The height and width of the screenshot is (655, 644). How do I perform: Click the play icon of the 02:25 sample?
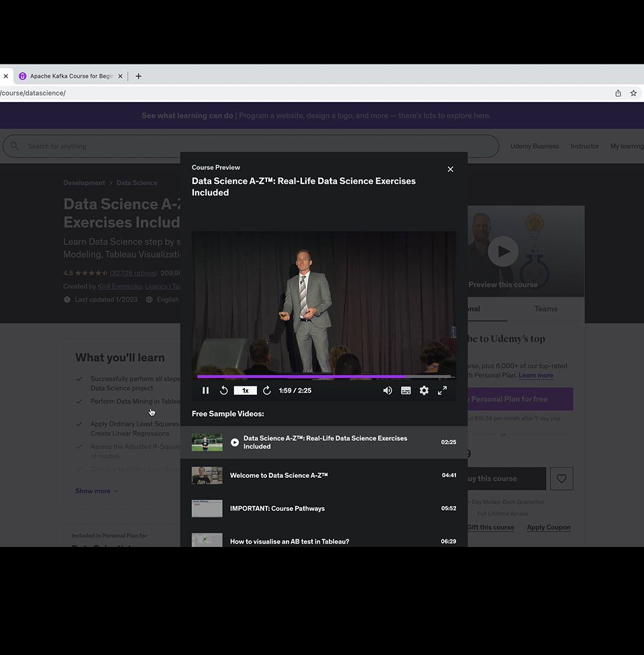coord(235,442)
